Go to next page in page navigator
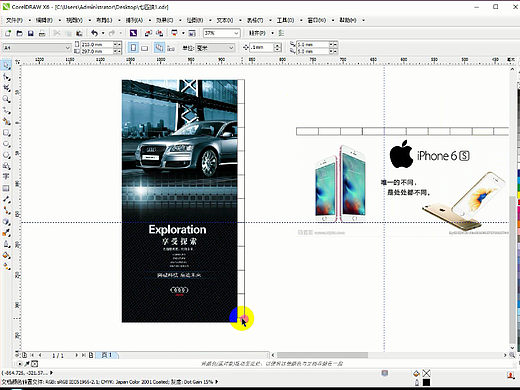Viewport: 520px width, 390px height. [x=76, y=355]
